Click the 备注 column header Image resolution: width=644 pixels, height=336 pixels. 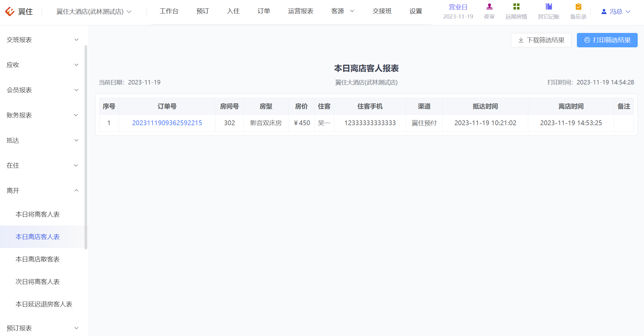(x=624, y=106)
